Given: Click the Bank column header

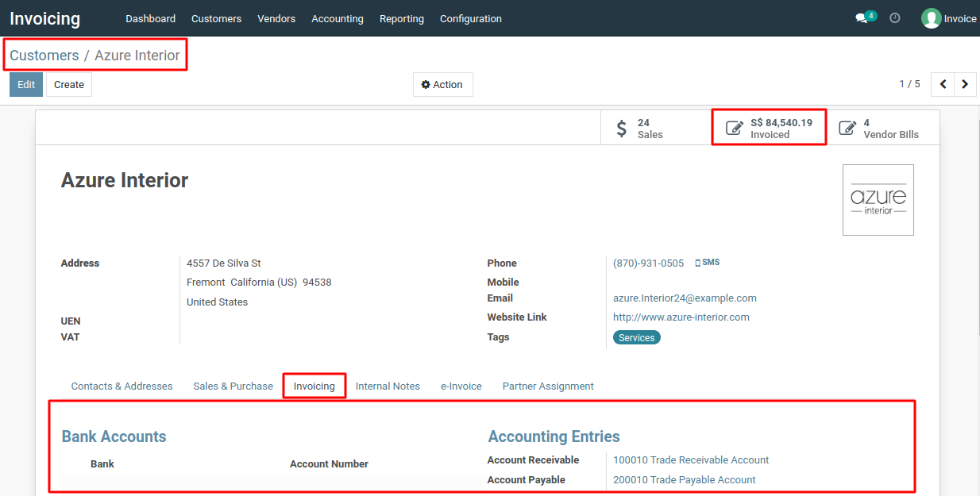Looking at the screenshot, I should pos(102,464).
